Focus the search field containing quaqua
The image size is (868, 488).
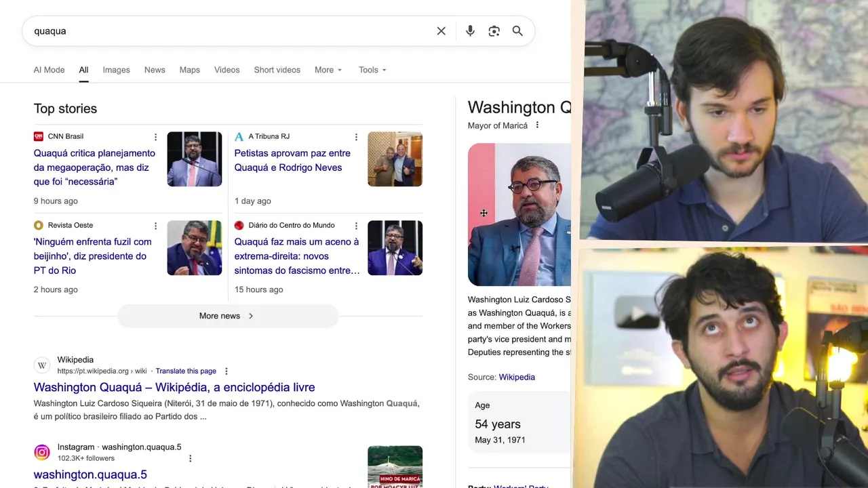(x=231, y=31)
